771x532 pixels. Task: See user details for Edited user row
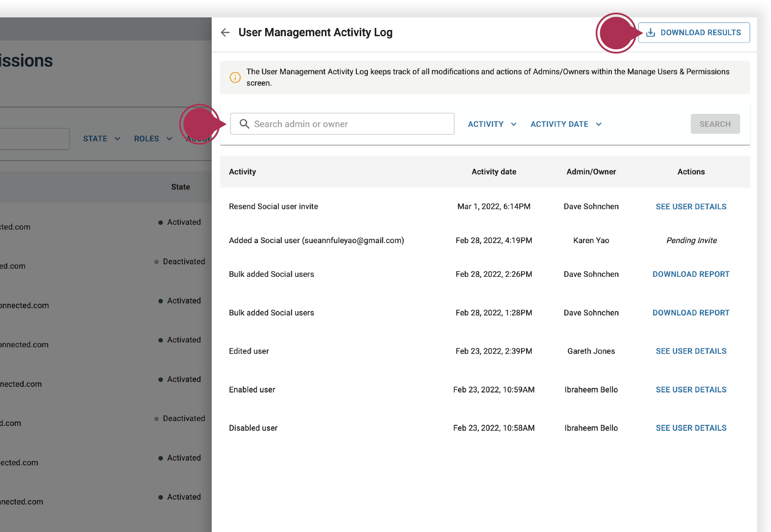click(x=691, y=351)
